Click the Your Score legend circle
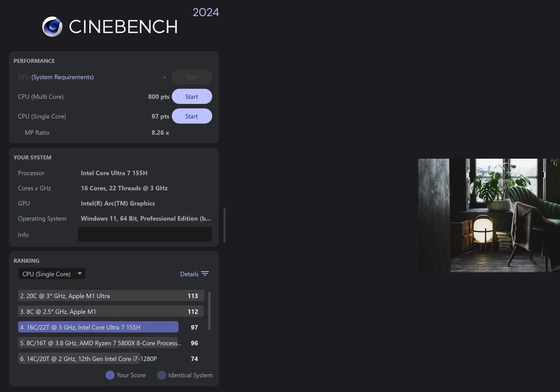 (x=110, y=375)
